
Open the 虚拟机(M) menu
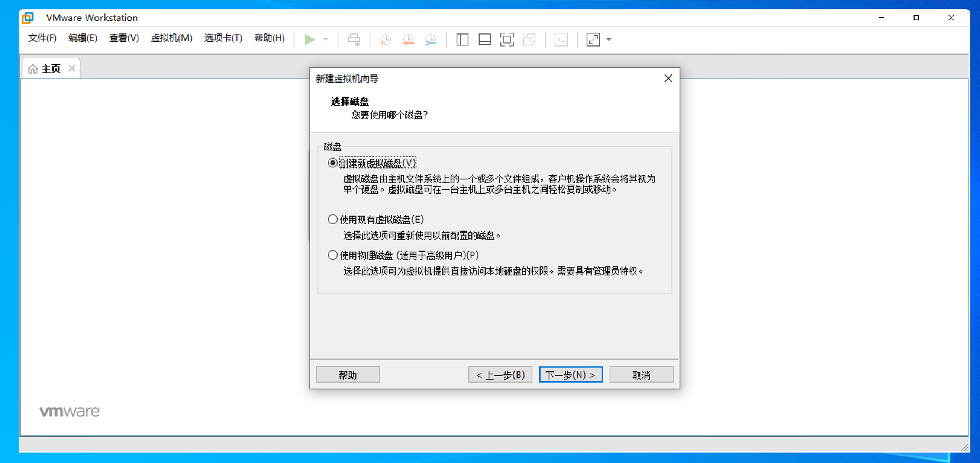[x=171, y=38]
